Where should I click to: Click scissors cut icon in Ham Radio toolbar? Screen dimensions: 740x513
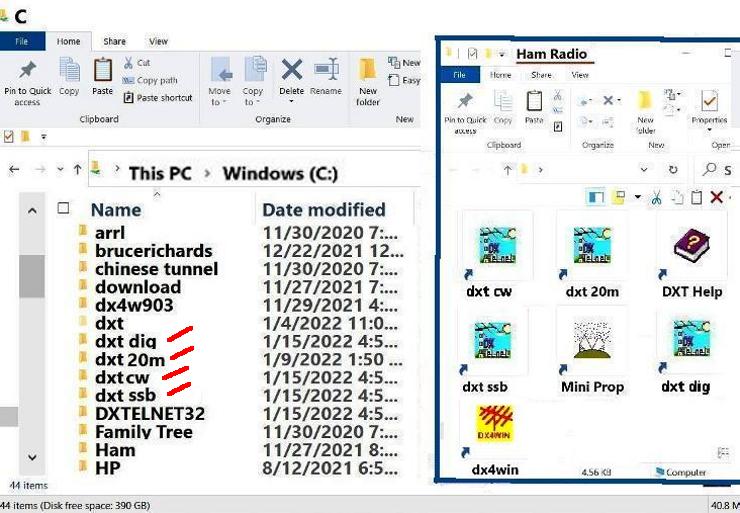[656, 197]
